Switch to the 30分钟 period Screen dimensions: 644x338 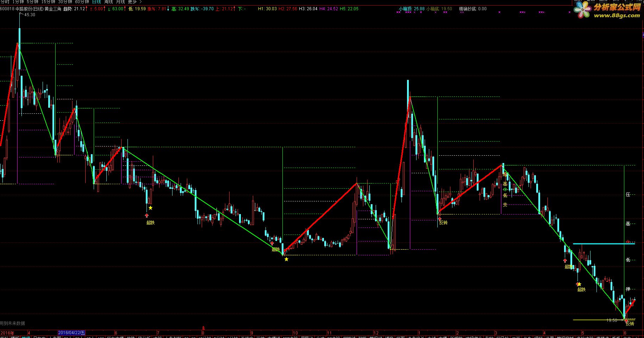(65, 2)
